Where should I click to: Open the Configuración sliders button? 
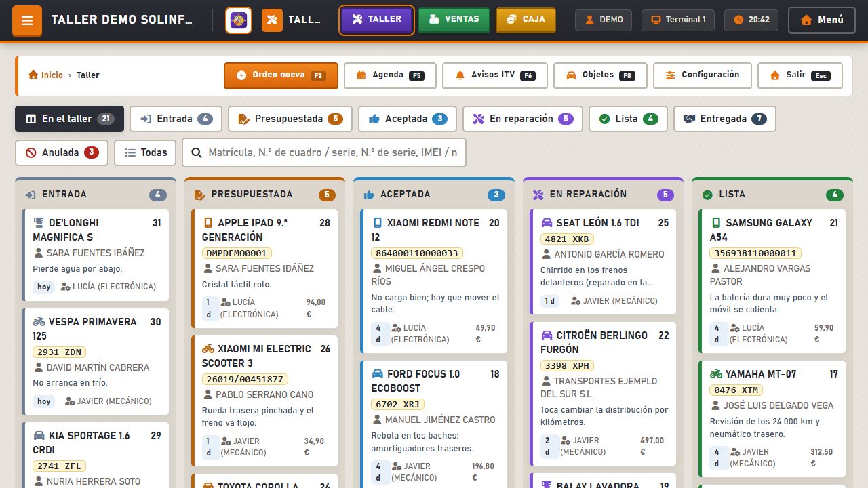coord(703,75)
